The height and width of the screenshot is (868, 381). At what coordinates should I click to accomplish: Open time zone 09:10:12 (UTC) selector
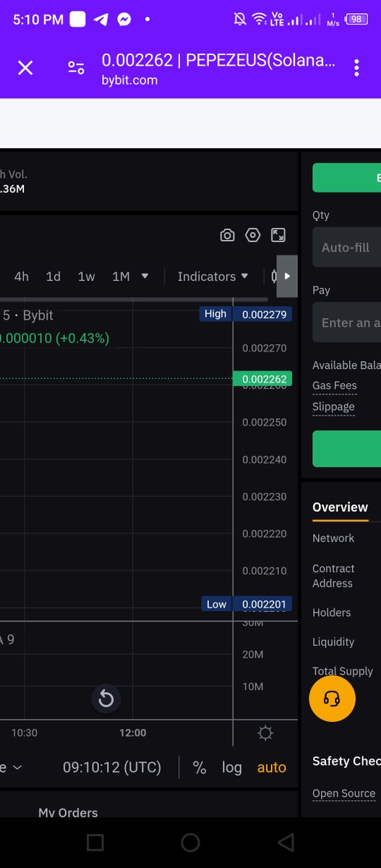pos(112,767)
